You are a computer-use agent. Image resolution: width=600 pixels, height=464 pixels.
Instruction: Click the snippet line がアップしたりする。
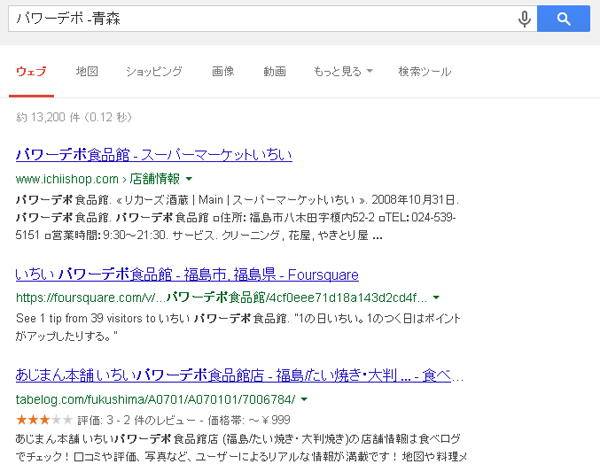pos(67,336)
